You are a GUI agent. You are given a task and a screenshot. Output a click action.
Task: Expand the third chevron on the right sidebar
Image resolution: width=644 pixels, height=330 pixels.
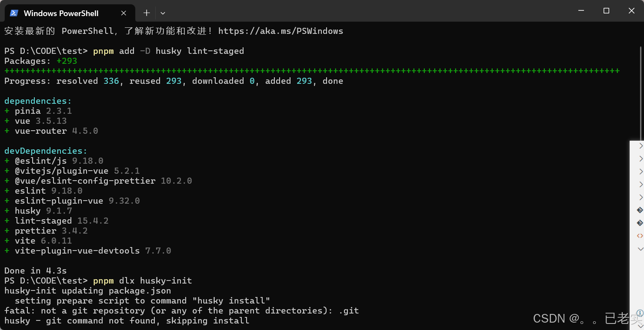640,172
